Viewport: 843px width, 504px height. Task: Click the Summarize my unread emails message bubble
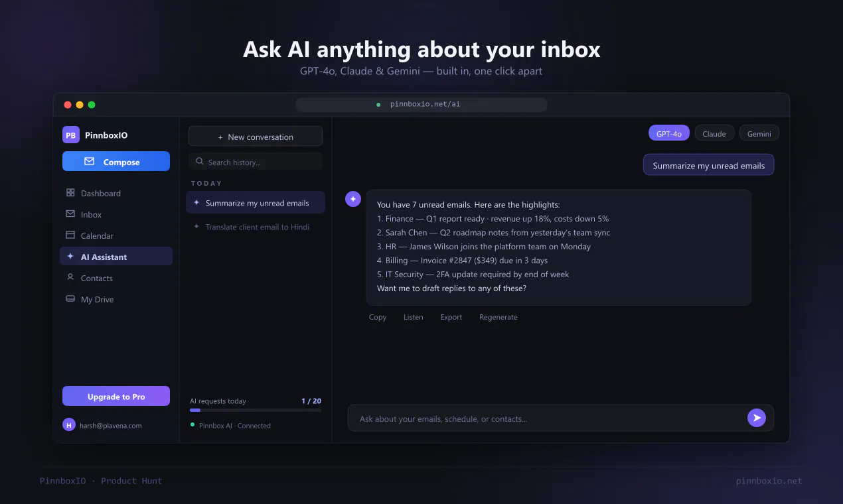click(709, 165)
